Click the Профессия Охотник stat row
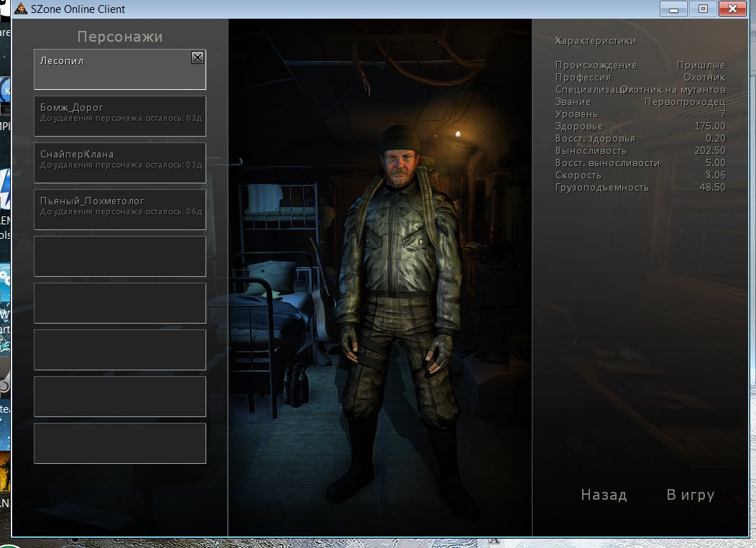Screen dimensions: 756x548 point(640,77)
